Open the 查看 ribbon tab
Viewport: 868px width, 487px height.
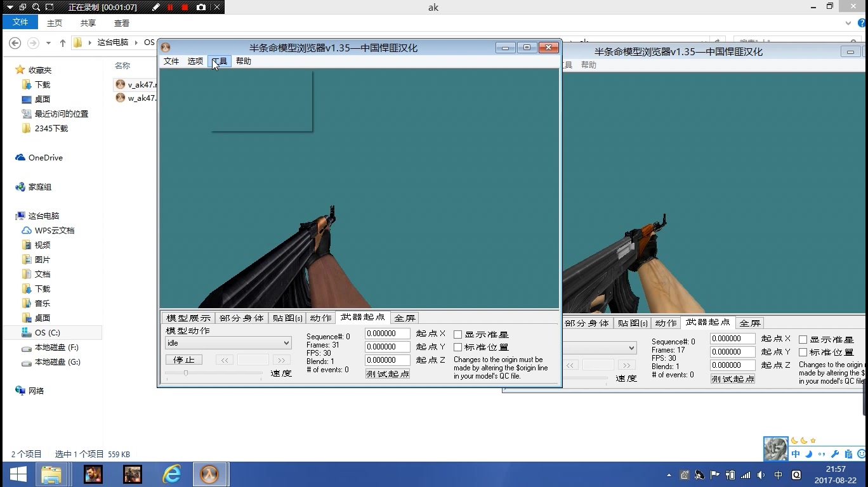[122, 23]
